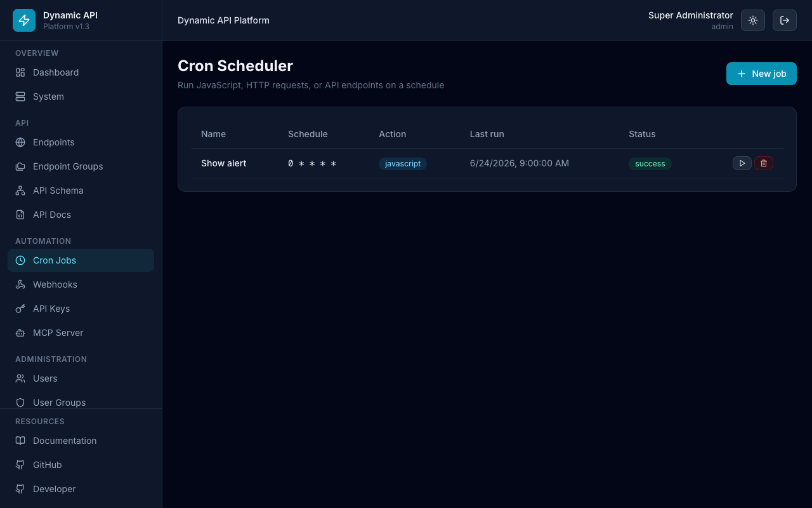
Task: Click the javascript action badge
Action: click(x=403, y=164)
